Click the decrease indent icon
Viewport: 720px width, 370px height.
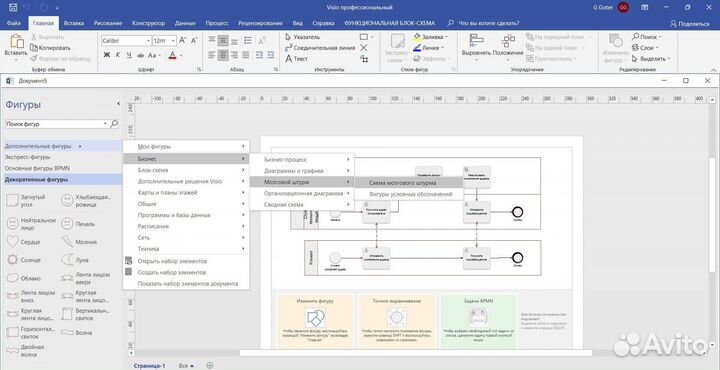[259, 55]
